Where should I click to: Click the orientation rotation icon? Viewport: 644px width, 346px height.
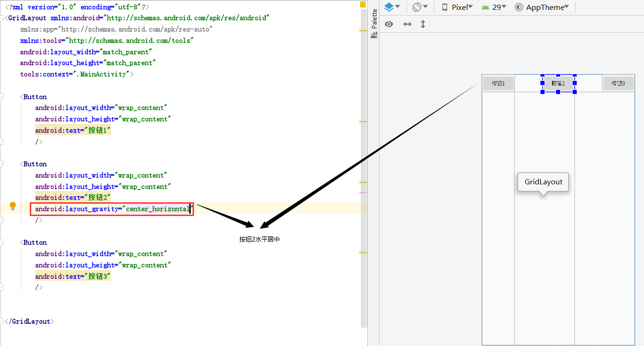(x=418, y=7)
